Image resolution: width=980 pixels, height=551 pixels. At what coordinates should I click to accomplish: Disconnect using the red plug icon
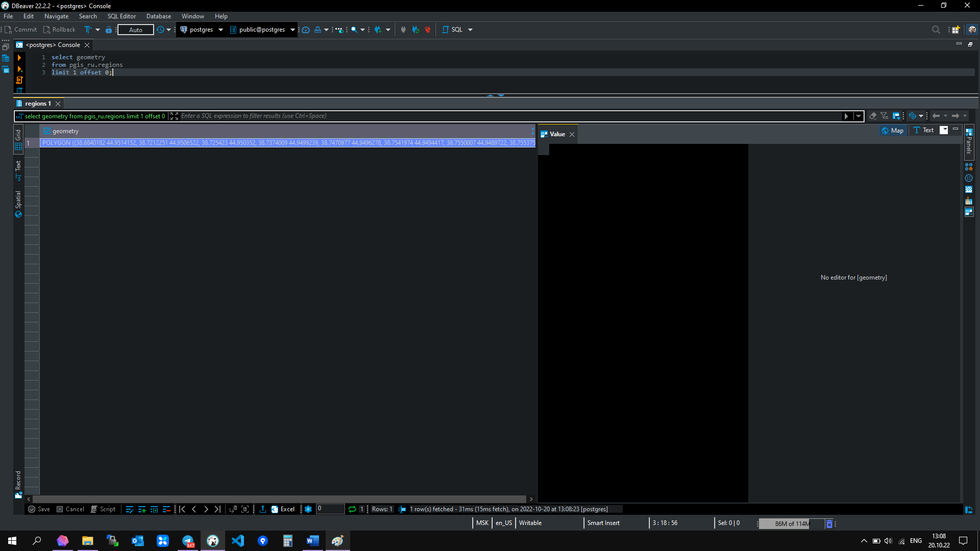(x=428, y=30)
